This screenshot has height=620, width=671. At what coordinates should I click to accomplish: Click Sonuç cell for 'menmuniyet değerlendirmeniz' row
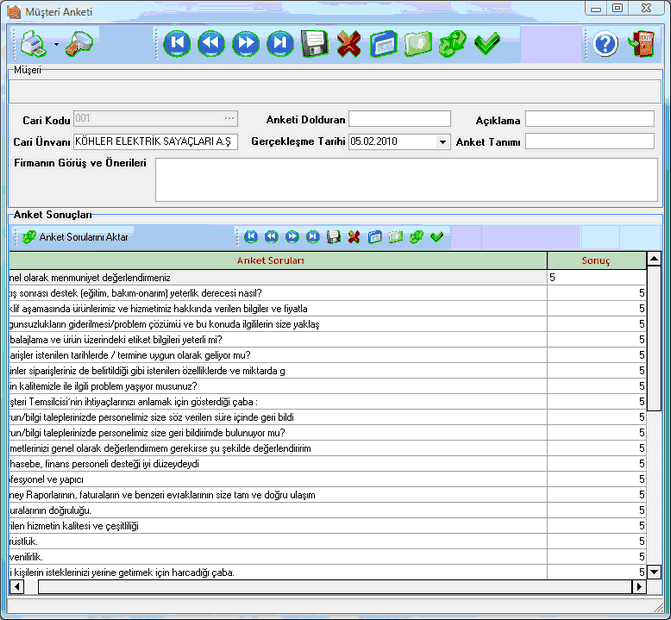[597, 277]
